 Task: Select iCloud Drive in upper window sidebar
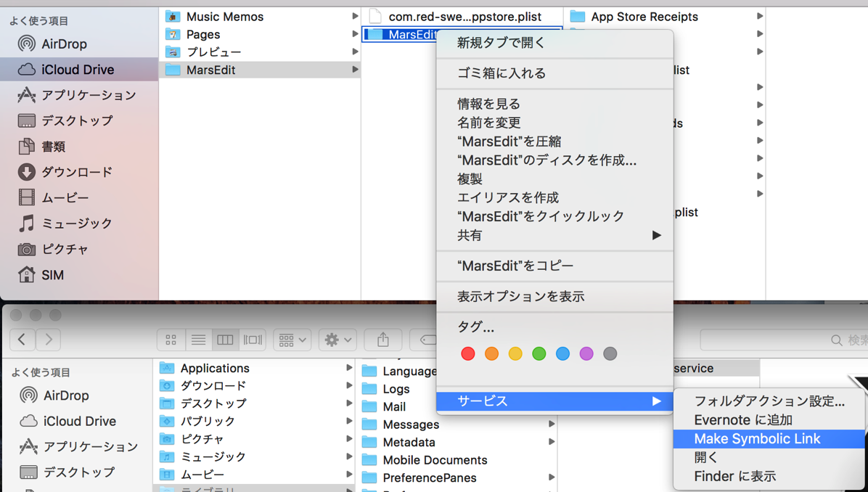pyautogui.click(x=79, y=70)
